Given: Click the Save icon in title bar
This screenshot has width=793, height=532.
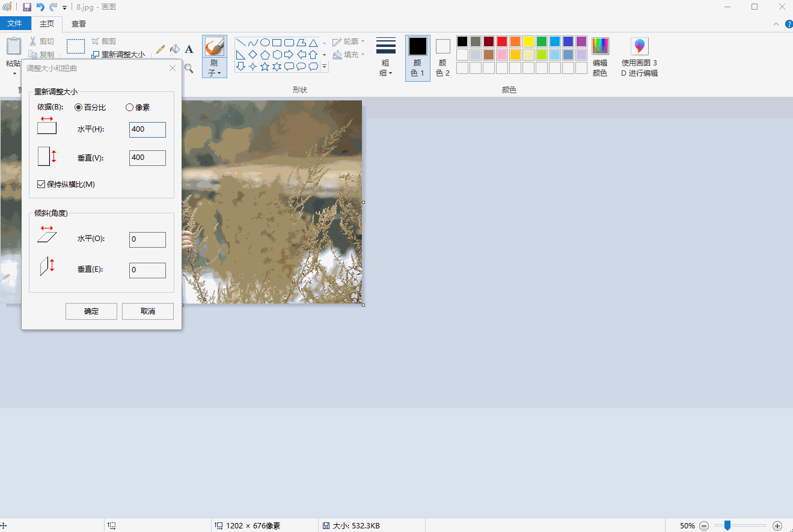Looking at the screenshot, I should pyautogui.click(x=27, y=7).
